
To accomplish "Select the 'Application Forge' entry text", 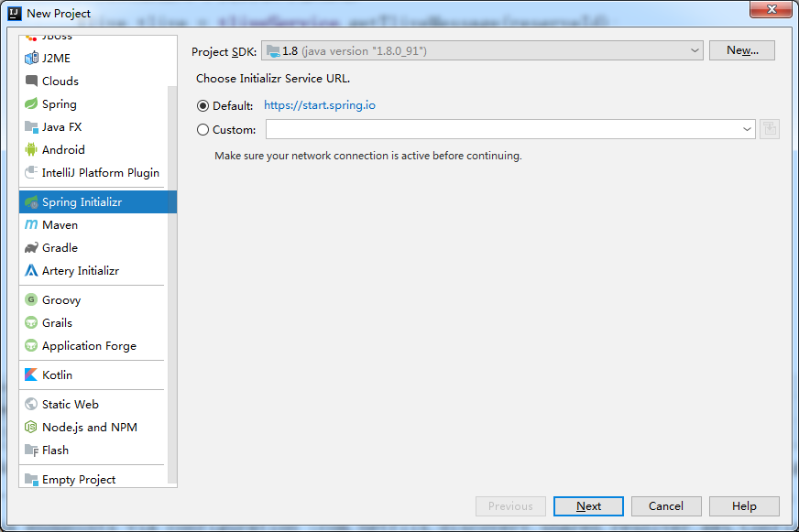I will (x=89, y=346).
